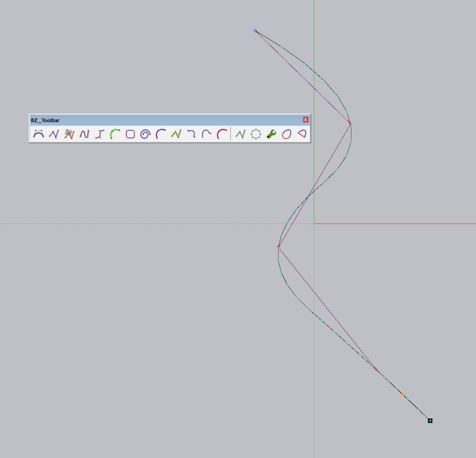
Task: Pick the blue rounded-corner arc tool
Action: (207, 134)
